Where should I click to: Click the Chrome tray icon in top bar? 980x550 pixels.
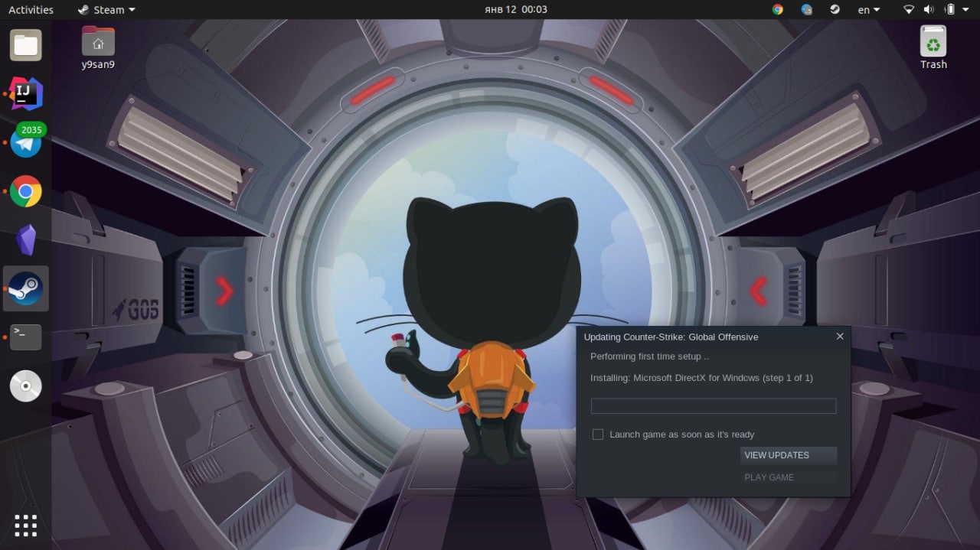tap(778, 10)
